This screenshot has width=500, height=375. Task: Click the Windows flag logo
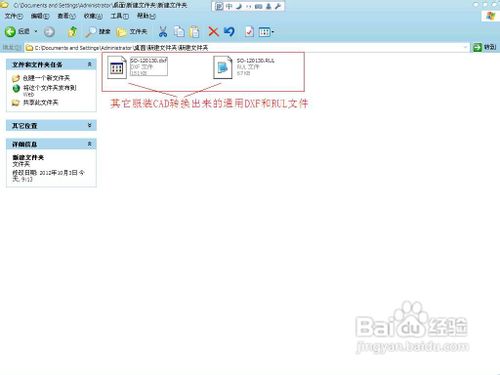(x=490, y=16)
